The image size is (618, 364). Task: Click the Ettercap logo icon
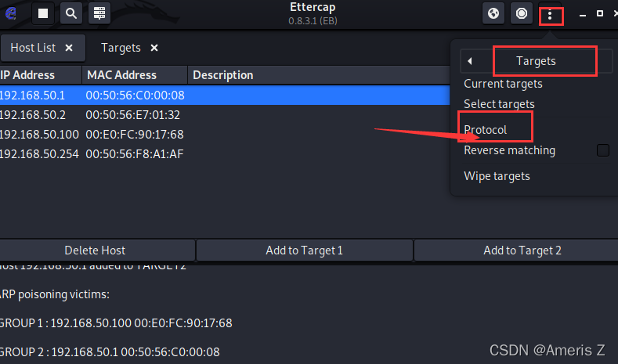tap(11, 13)
